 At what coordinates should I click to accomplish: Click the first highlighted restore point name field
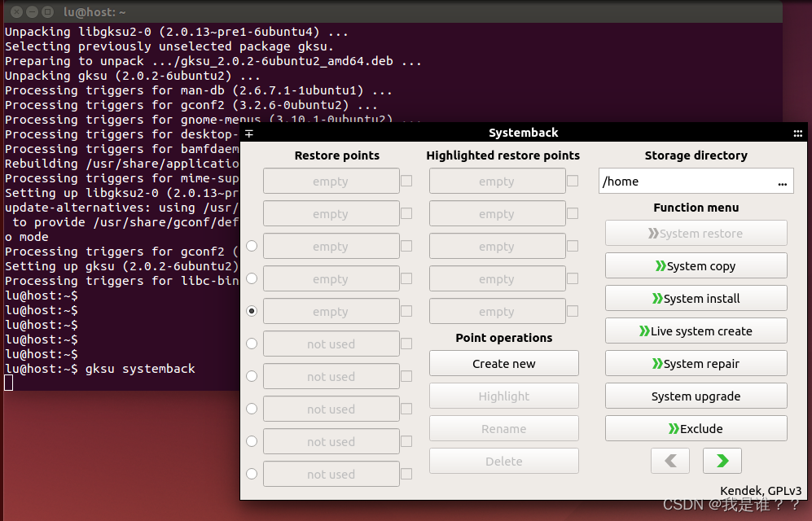pos(497,181)
